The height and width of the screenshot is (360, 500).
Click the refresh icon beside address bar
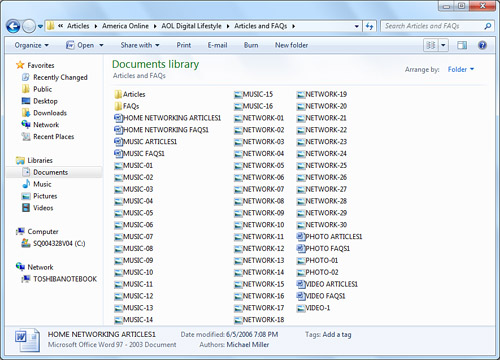(x=369, y=26)
